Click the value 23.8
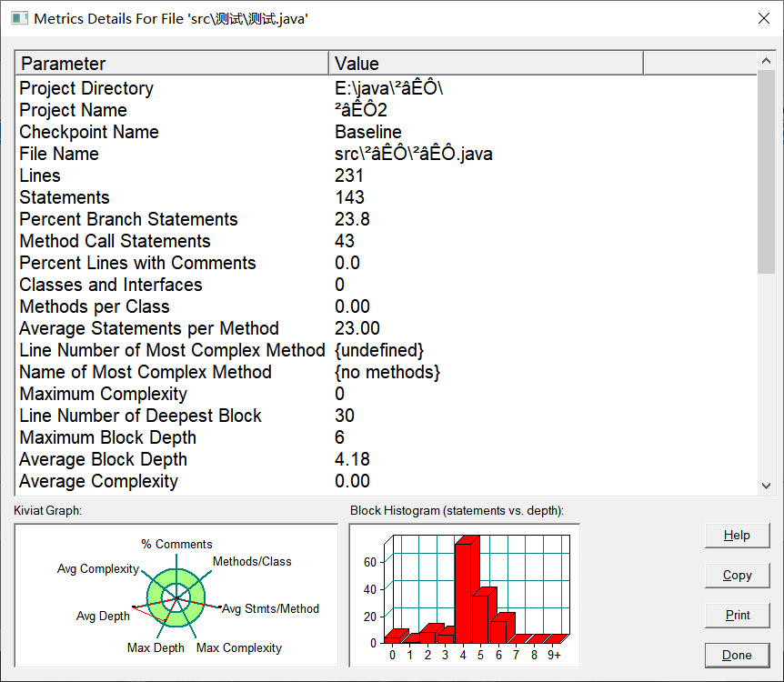The height and width of the screenshot is (682, 784). 352,219
